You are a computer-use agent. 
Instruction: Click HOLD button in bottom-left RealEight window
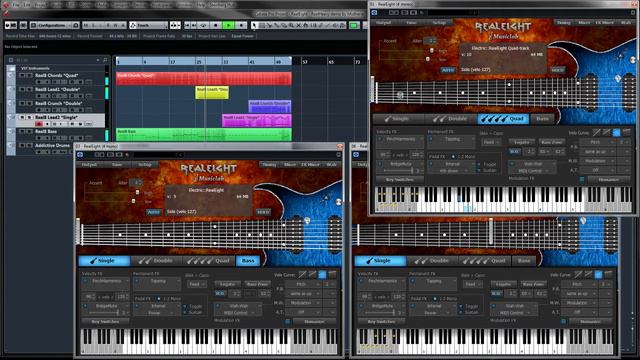[263, 212]
